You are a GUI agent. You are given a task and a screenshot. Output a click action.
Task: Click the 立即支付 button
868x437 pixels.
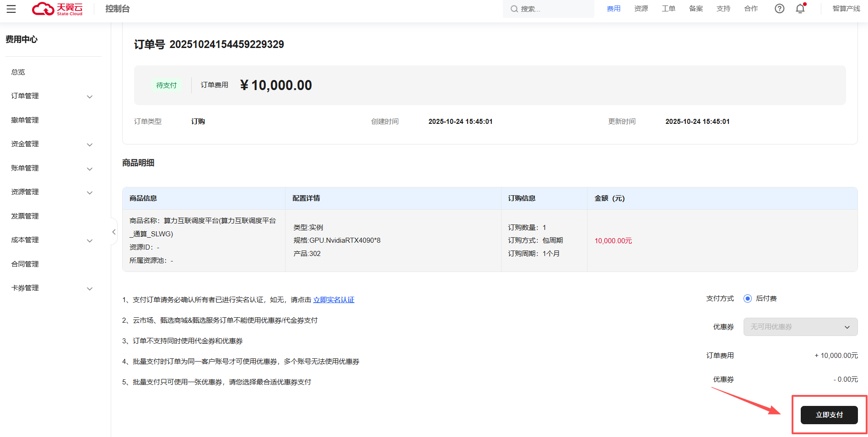point(829,415)
